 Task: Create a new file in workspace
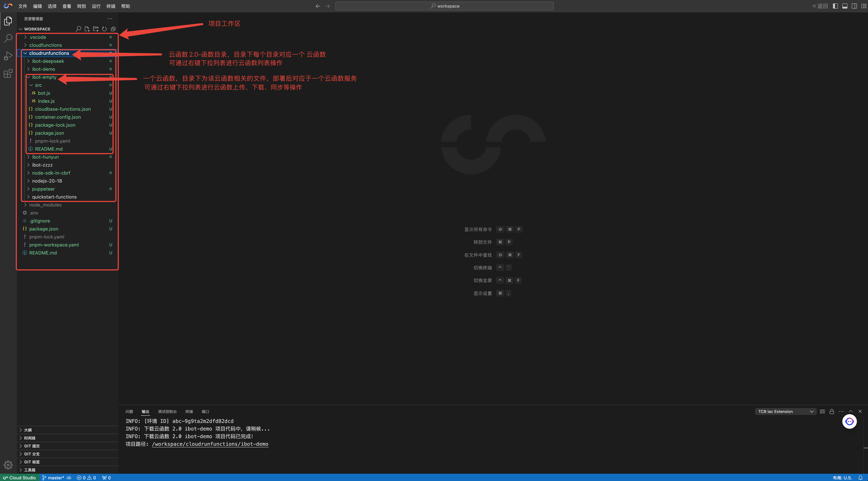pyautogui.click(x=87, y=29)
